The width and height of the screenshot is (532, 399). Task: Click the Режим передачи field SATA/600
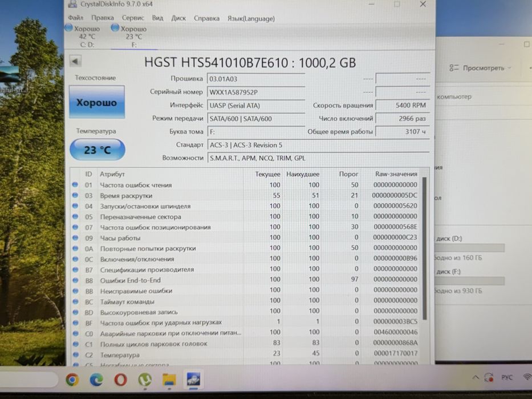(256, 119)
